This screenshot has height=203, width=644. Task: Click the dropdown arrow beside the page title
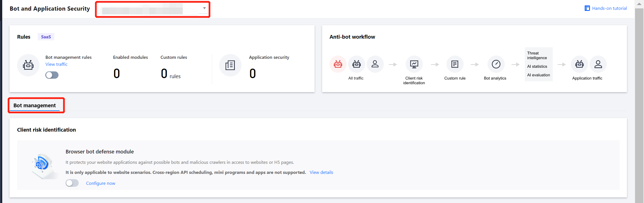point(205,8)
